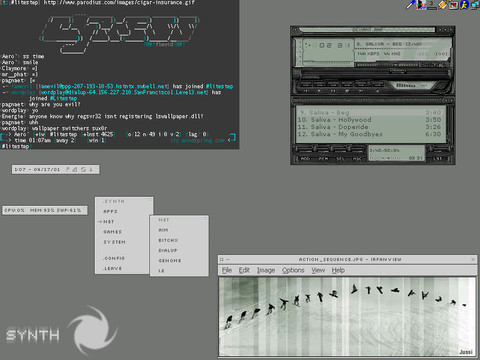Launch BITCHX from the NET submenu
480x360 pixels.
[x=168, y=240]
